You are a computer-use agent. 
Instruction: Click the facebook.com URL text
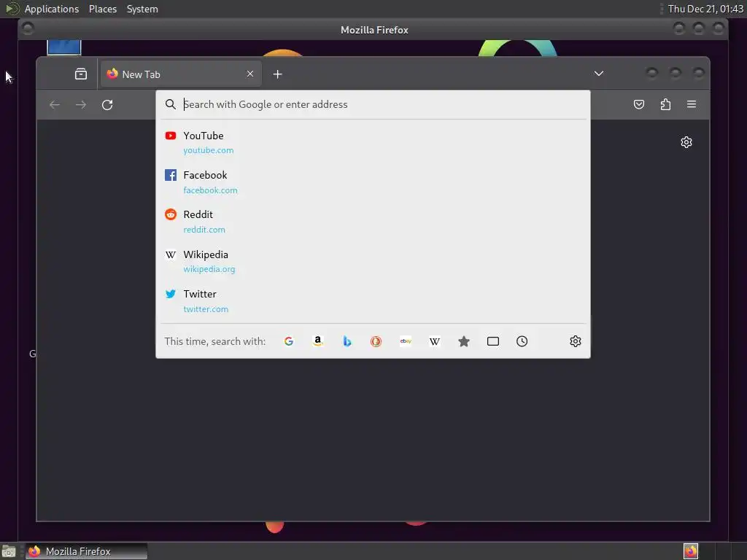[211, 190]
